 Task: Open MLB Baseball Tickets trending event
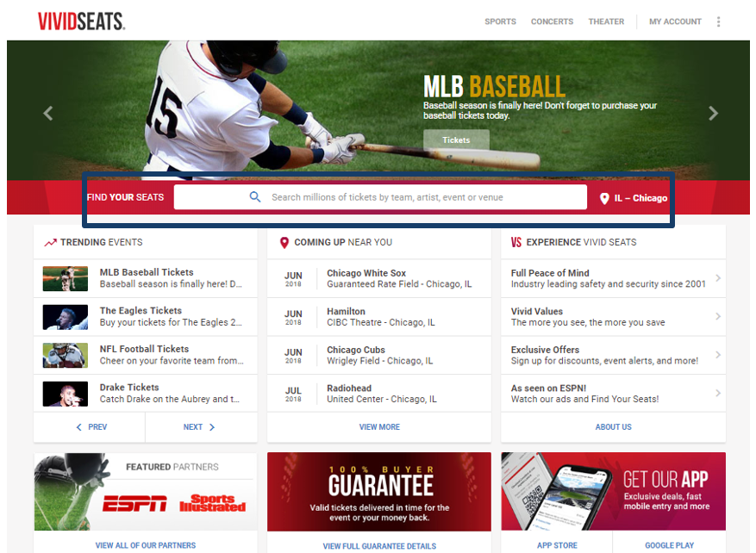click(x=146, y=278)
